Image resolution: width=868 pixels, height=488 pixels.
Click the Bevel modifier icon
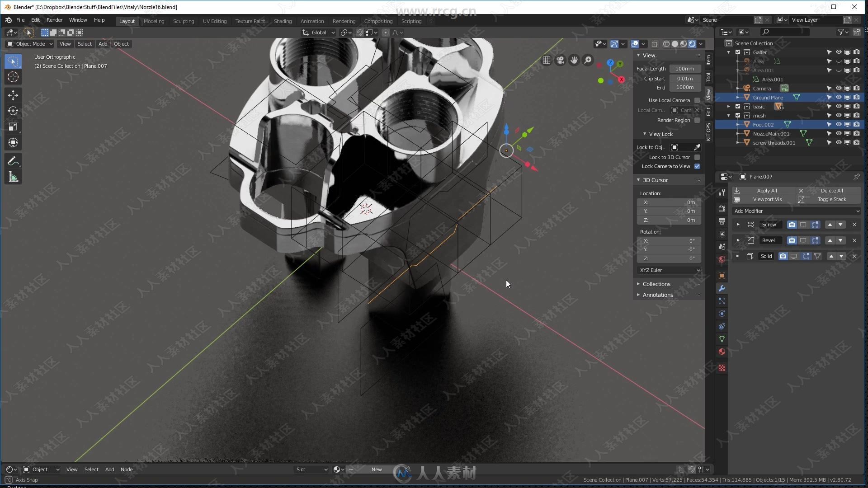pyautogui.click(x=750, y=239)
